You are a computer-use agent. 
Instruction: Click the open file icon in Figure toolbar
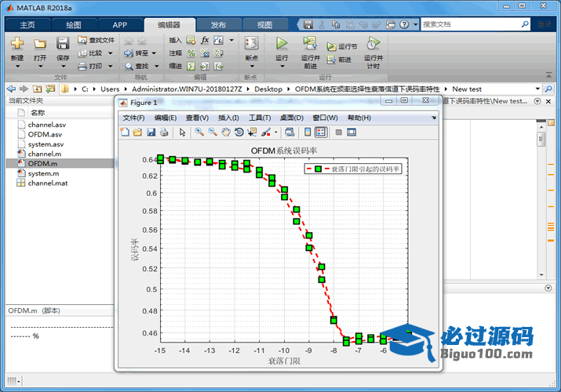click(138, 132)
